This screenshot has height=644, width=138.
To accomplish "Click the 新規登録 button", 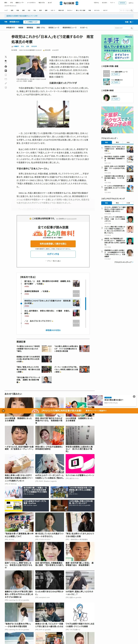I will [122, 3].
